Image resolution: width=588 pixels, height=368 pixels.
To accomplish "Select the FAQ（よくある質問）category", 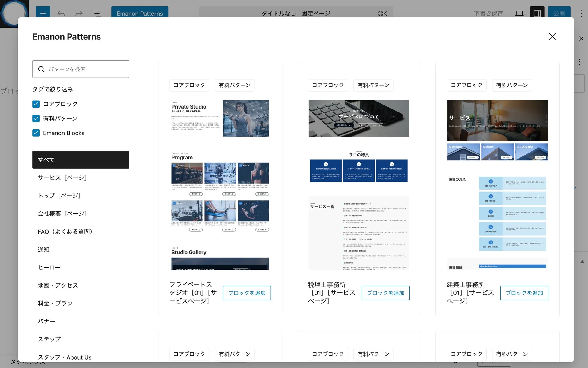I will tap(65, 231).
